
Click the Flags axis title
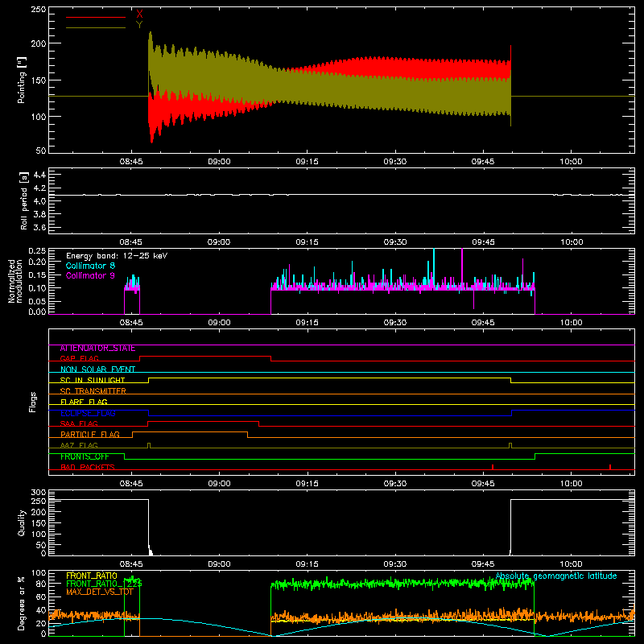(32, 402)
